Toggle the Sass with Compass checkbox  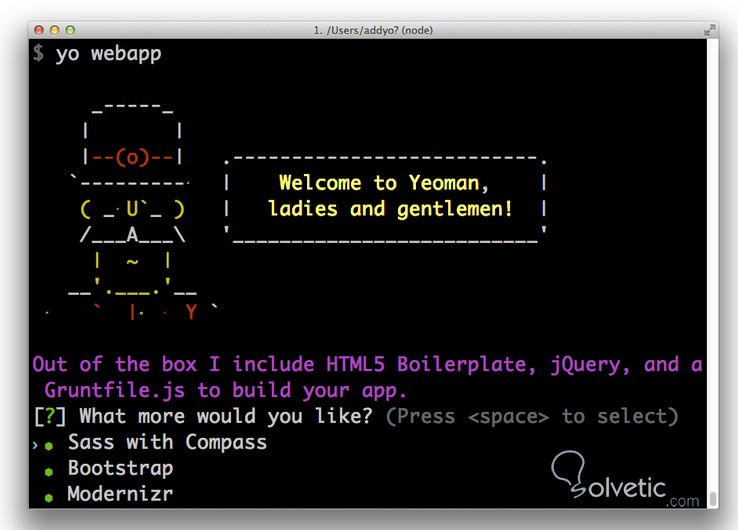[x=49, y=446]
